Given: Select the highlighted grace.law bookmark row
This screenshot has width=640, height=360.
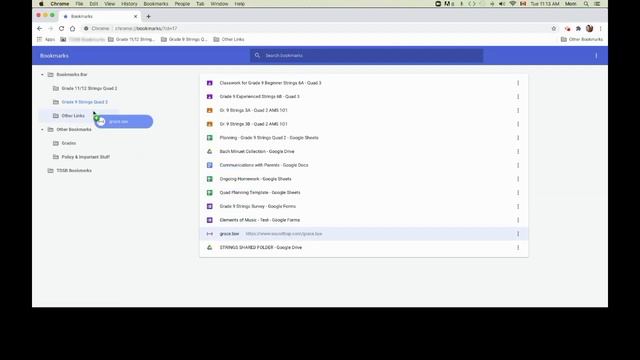Looking at the screenshot, I should (x=363, y=234).
